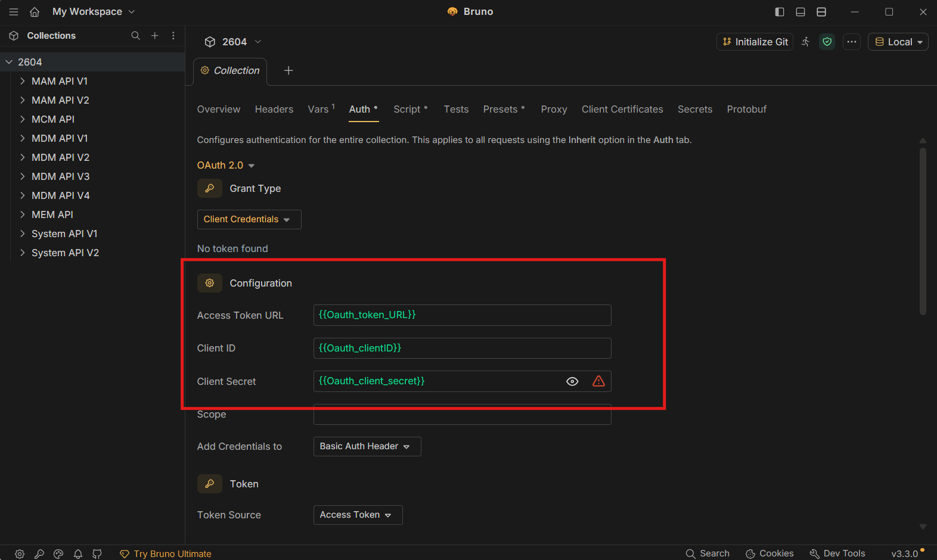Expand the MDM API V1 folder
This screenshot has height=560, width=937.
coord(23,138)
